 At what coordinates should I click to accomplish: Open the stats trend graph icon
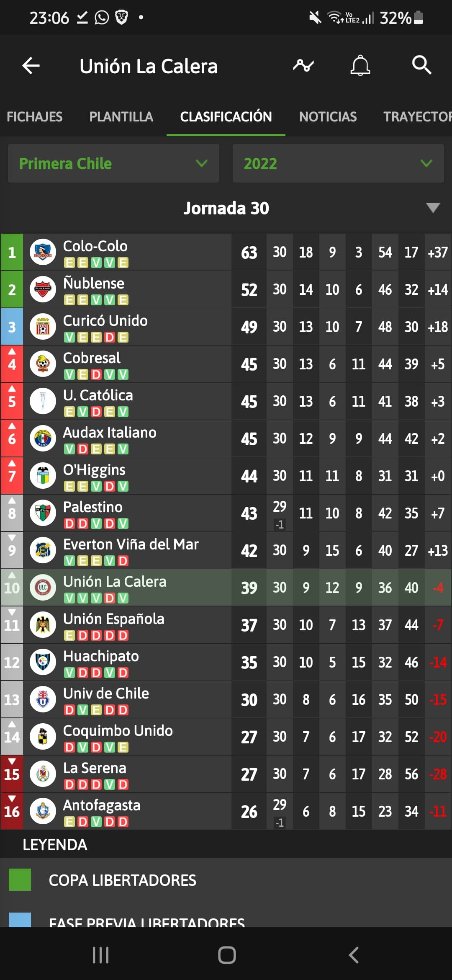point(303,65)
